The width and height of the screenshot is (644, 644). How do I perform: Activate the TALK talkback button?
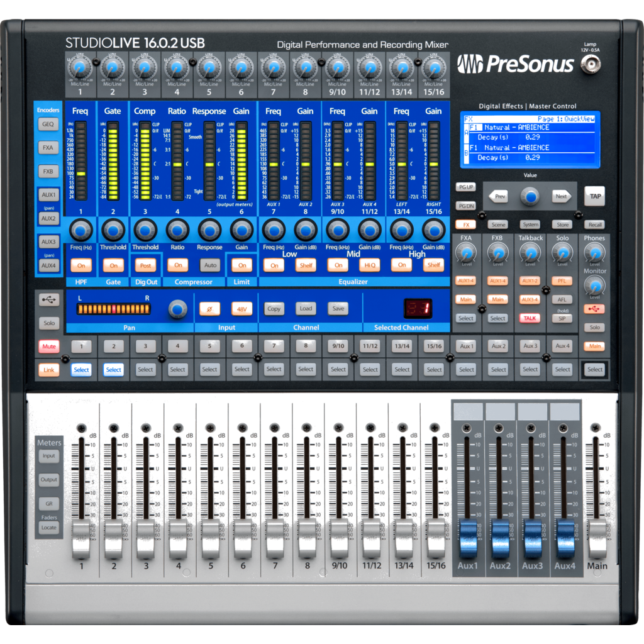pyautogui.click(x=530, y=318)
